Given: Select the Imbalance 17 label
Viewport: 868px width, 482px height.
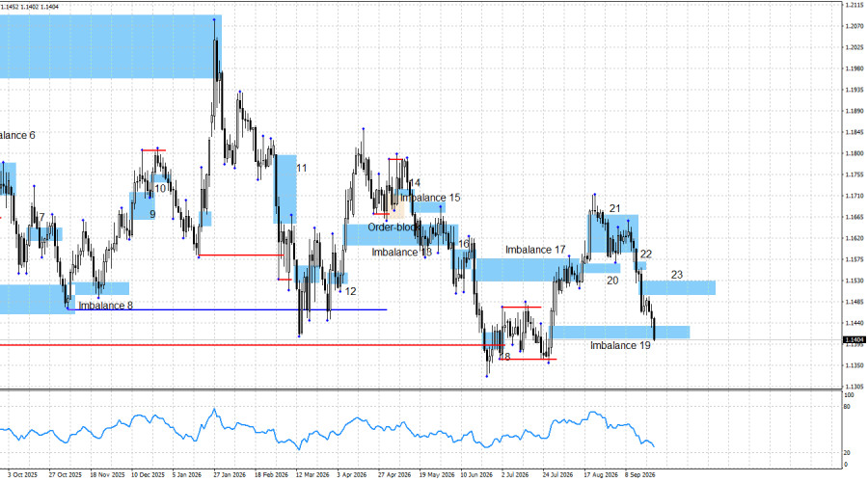Looking at the screenshot, I should point(535,250).
